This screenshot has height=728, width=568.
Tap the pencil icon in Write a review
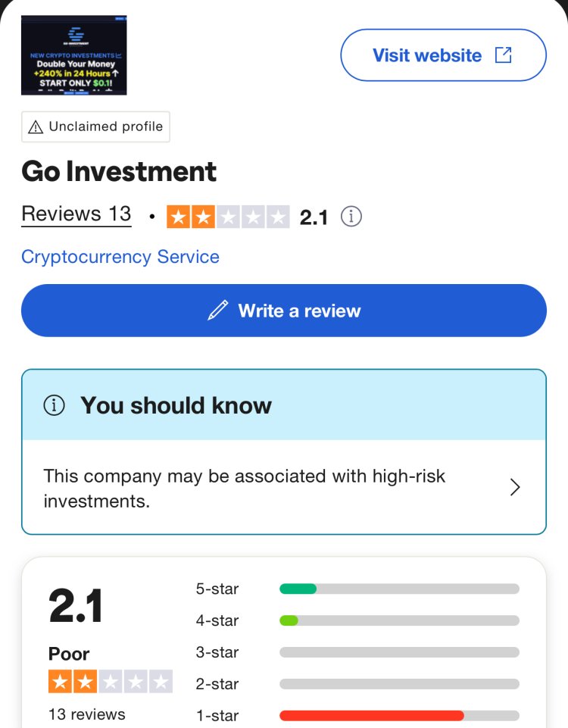tap(217, 310)
